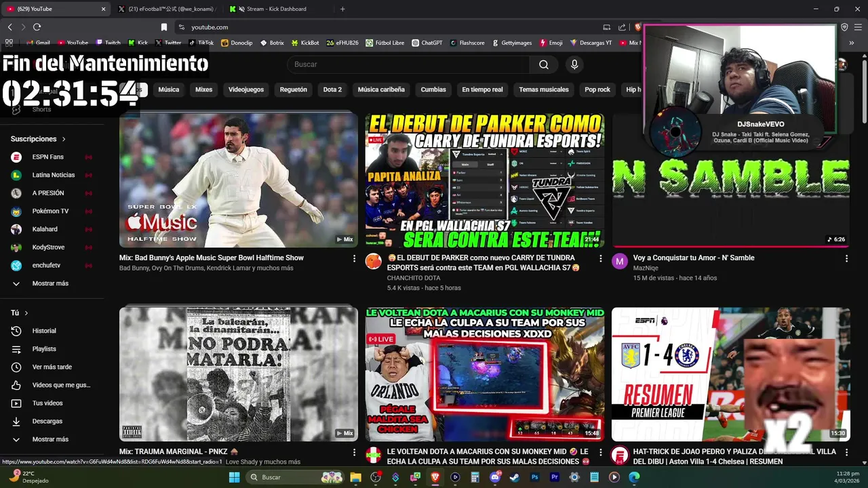Open options menu for TRAUMA MARGINAL mix
The image size is (868, 488).
tap(354, 452)
